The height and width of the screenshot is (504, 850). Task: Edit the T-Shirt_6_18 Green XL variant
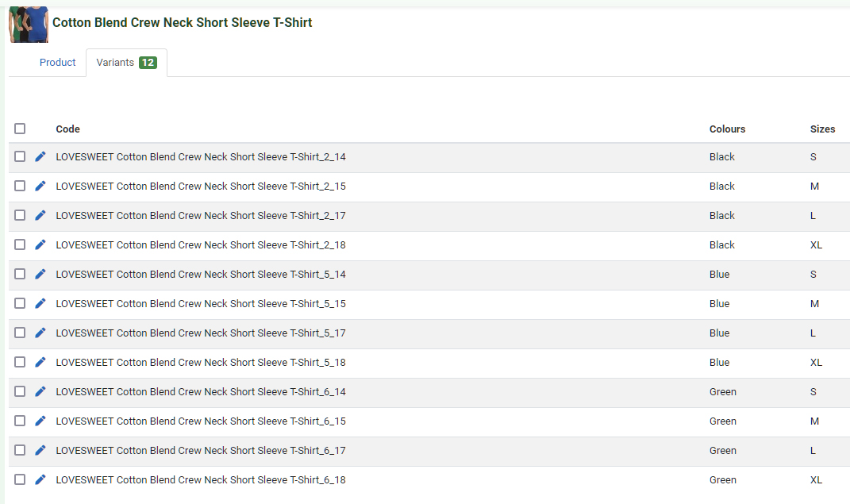click(40, 479)
